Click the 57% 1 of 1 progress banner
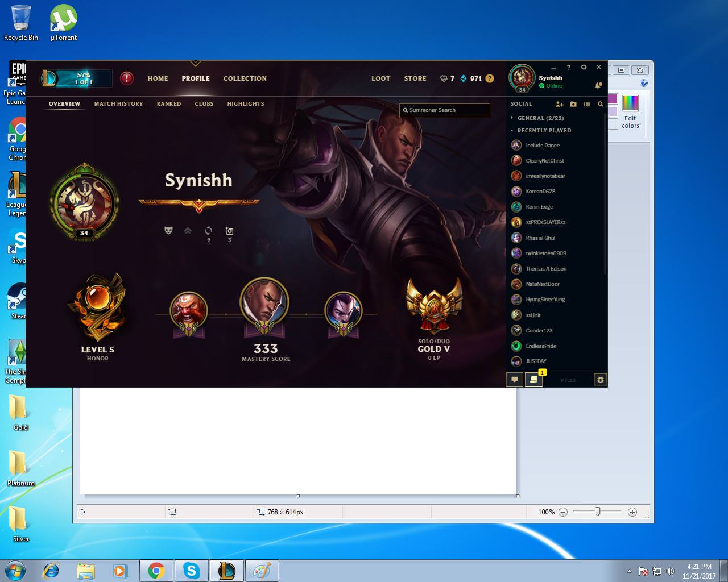Image resolution: width=728 pixels, height=582 pixels. [84, 78]
